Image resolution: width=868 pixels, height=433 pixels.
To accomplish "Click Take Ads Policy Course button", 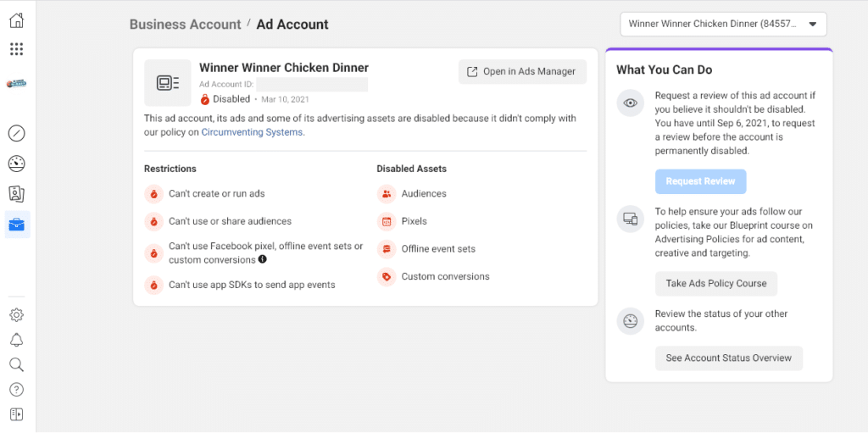I will click(x=716, y=284).
